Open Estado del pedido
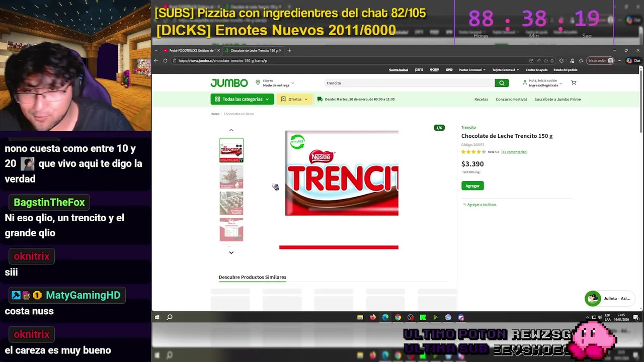This screenshot has height=362, width=644. [x=566, y=70]
